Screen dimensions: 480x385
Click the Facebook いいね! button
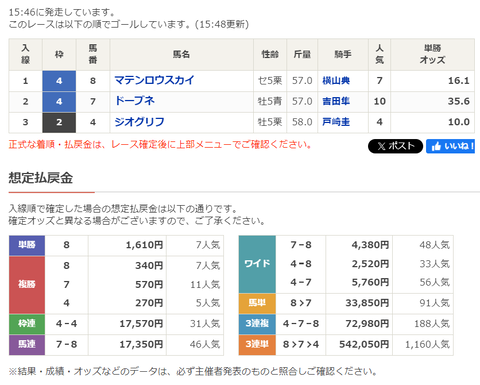coord(450,146)
